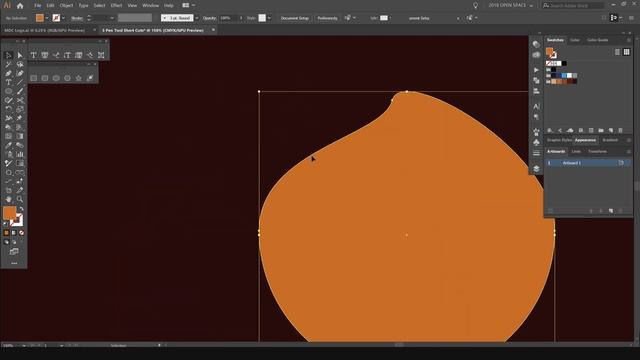Delete swatch using Swatches panel trash icon

(x=620, y=130)
